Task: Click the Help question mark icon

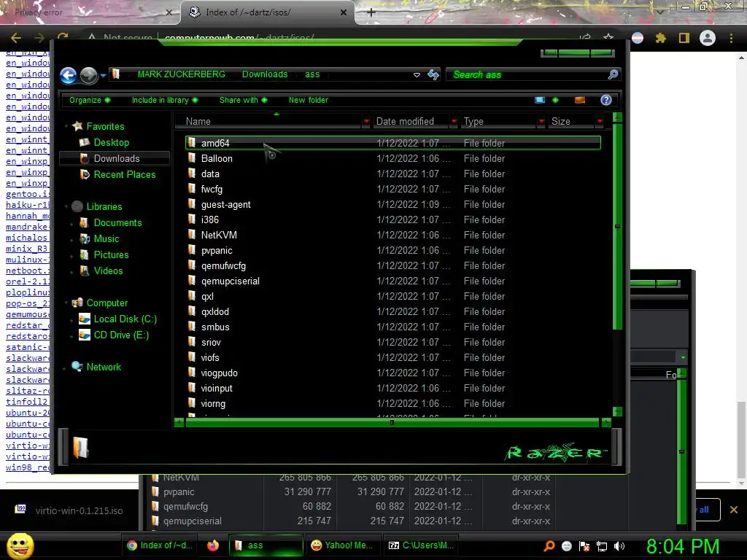Action: pyautogui.click(x=606, y=100)
